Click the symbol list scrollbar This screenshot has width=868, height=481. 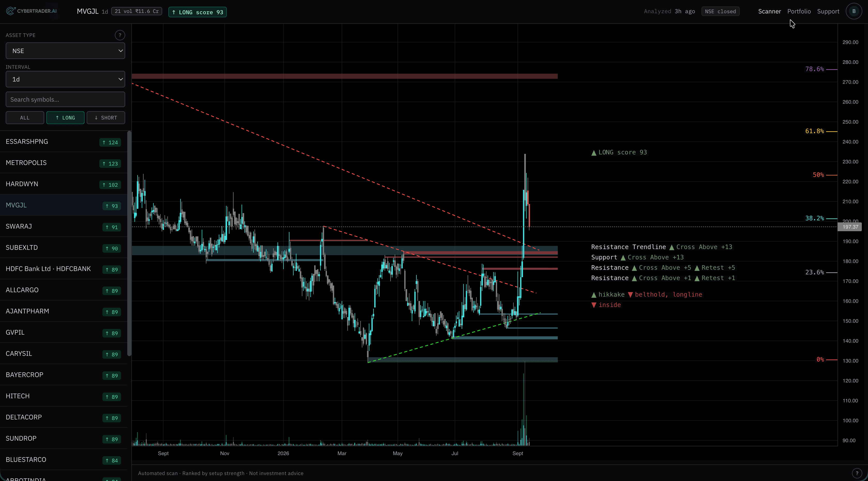pos(129,243)
